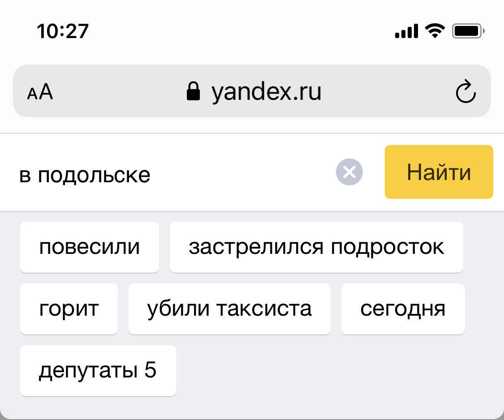This screenshot has height=420, width=504.
Task: Choose the 'повесили' suggestion chip
Action: click(x=89, y=247)
